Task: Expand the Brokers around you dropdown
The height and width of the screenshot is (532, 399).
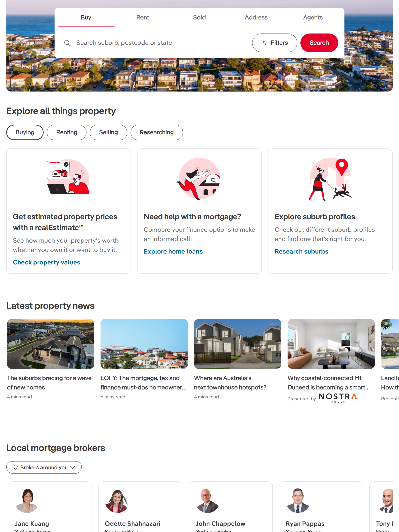Action: tap(44, 467)
